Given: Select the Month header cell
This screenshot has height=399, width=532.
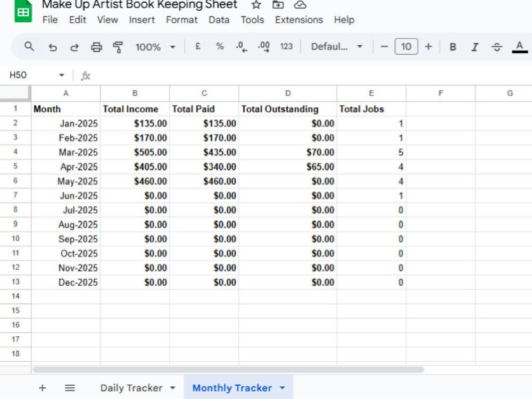Looking at the screenshot, I should (x=66, y=109).
